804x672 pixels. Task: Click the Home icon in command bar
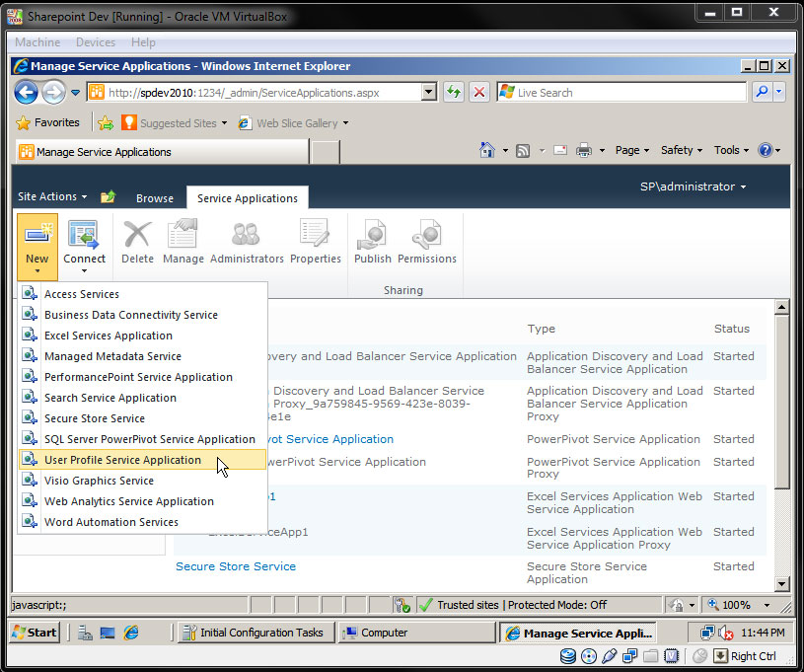(x=487, y=150)
